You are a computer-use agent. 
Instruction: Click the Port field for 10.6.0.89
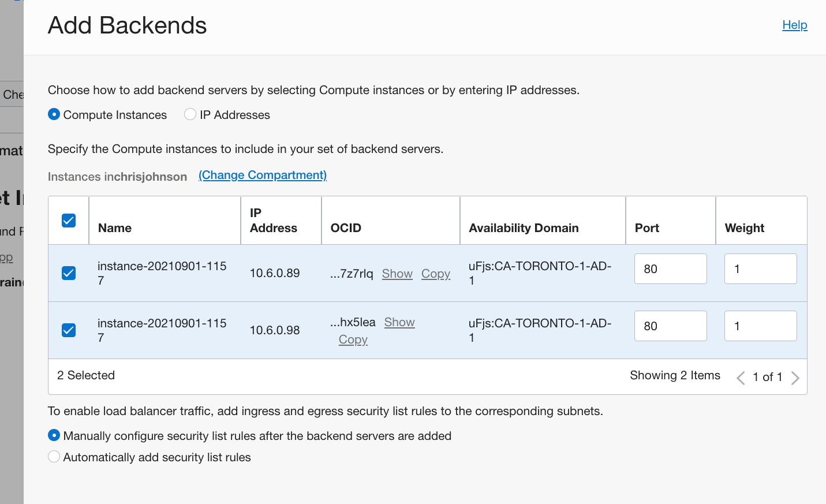click(670, 269)
